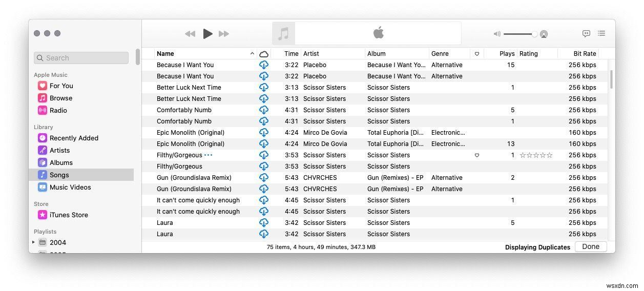Click the cloud status column header
Image resolution: width=644 pixels, height=291 pixels.
click(264, 53)
